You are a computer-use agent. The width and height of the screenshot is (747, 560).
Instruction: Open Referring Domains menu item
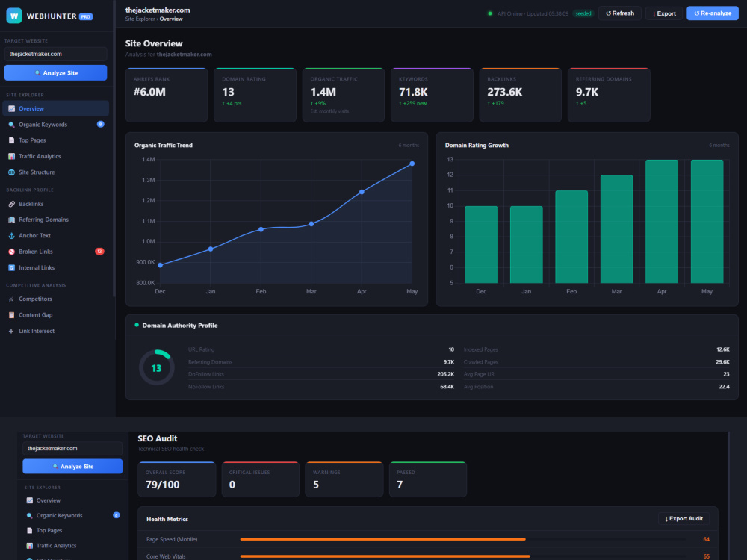point(56,220)
